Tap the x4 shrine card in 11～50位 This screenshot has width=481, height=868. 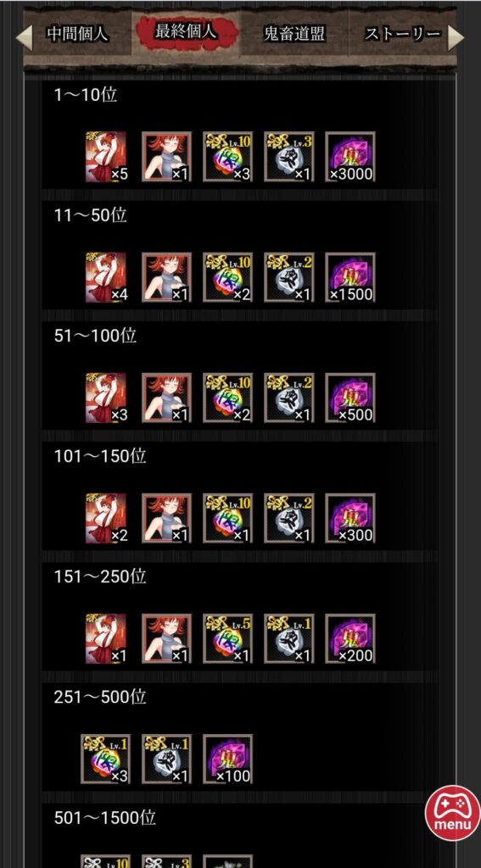coord(106,277)
